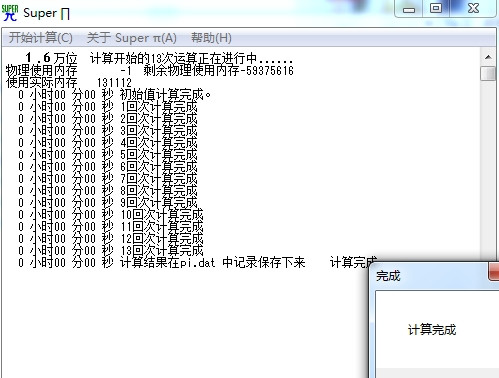Image resolution: width=499 pixels, height=378 pixels.
Task: Minimize the Super π window
Action: click(x=409, y=8)
